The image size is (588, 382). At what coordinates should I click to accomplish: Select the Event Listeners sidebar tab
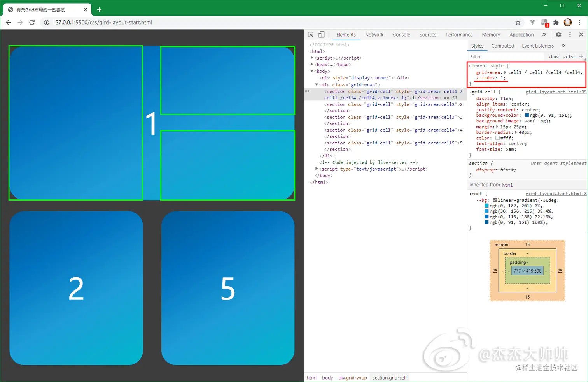pyautogui.click(x=538, y=46)
